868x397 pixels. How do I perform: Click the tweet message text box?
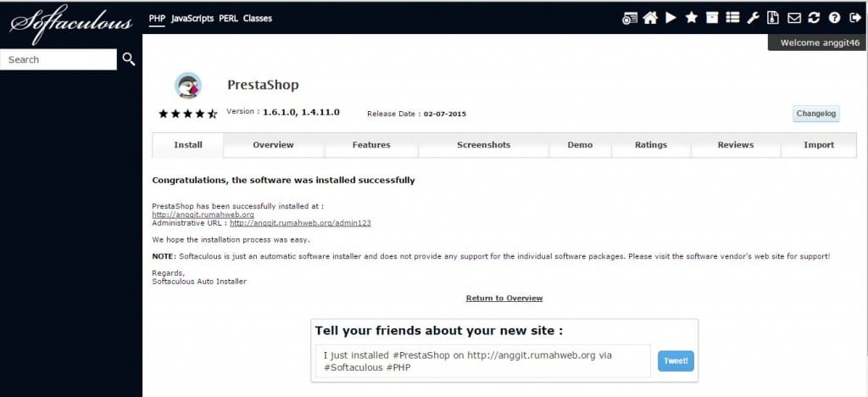[x=483, y=361]
